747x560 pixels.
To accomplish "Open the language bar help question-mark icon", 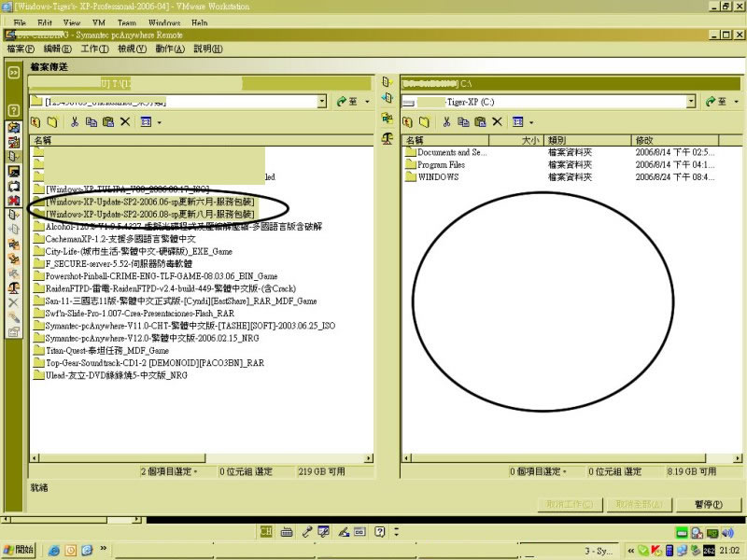I will click(380, 532).
